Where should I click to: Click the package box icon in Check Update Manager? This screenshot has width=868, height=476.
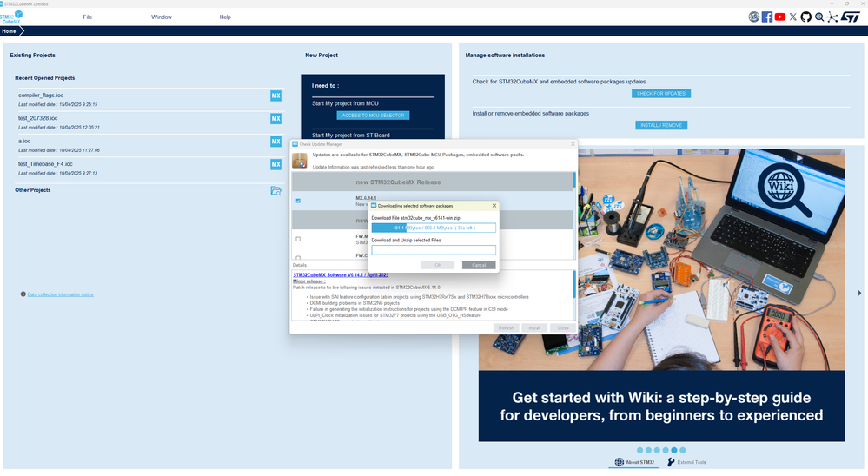coord(300,161)
